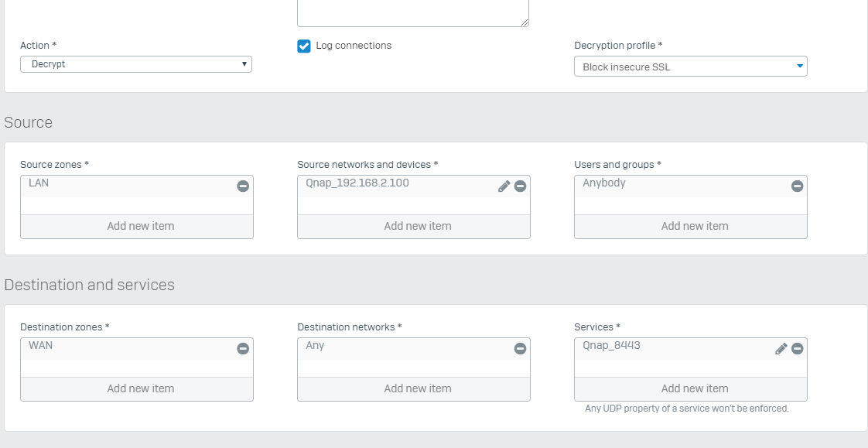Remove Qnap_8443 from Services
Image resolution: width=868 pixels, height=448 pixels.
797,348
